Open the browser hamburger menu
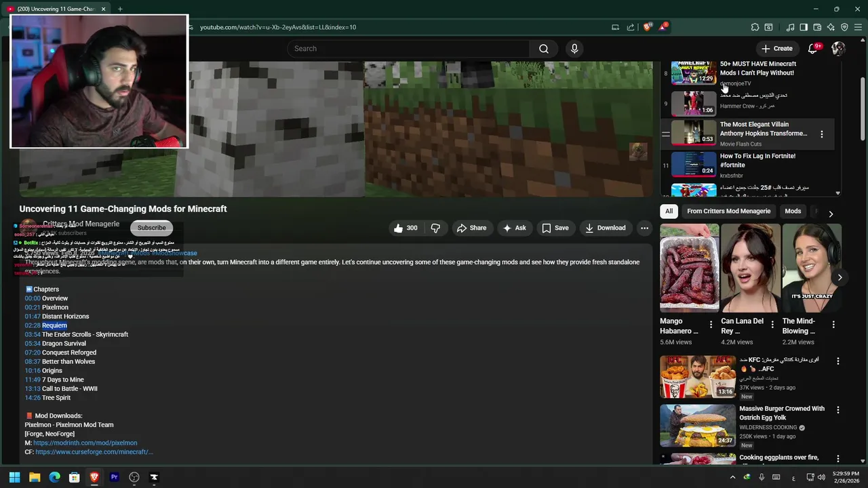Image resolution: width=868 pixels, height=488 pixels. [858, 27]
